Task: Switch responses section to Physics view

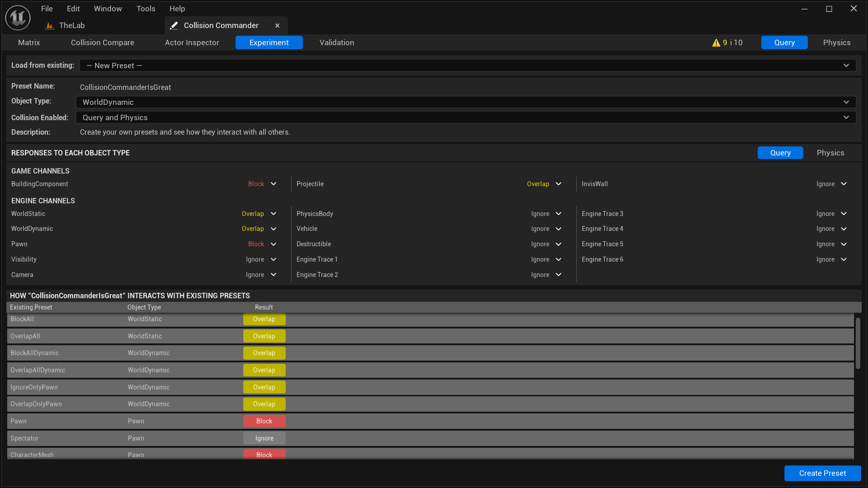Action: click(x=830, y=153)
